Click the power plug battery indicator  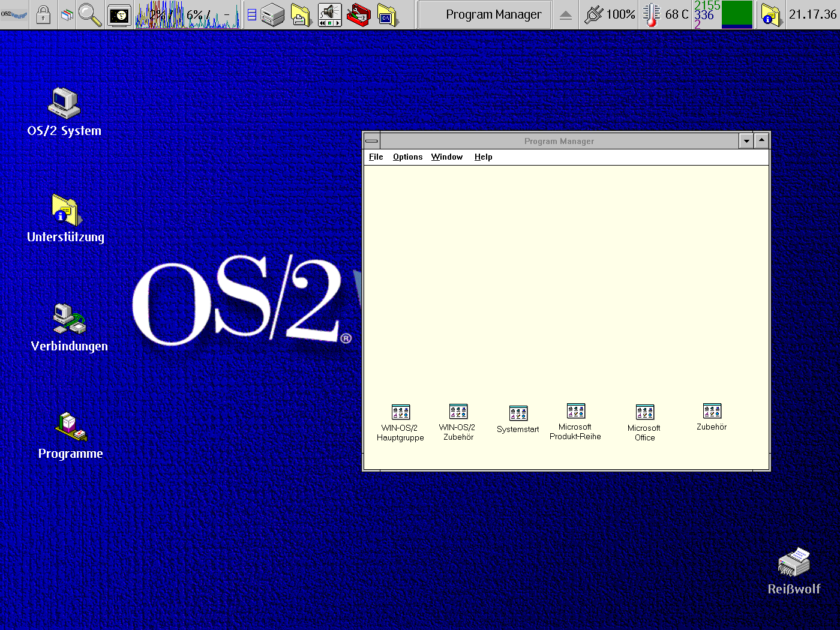593,14
